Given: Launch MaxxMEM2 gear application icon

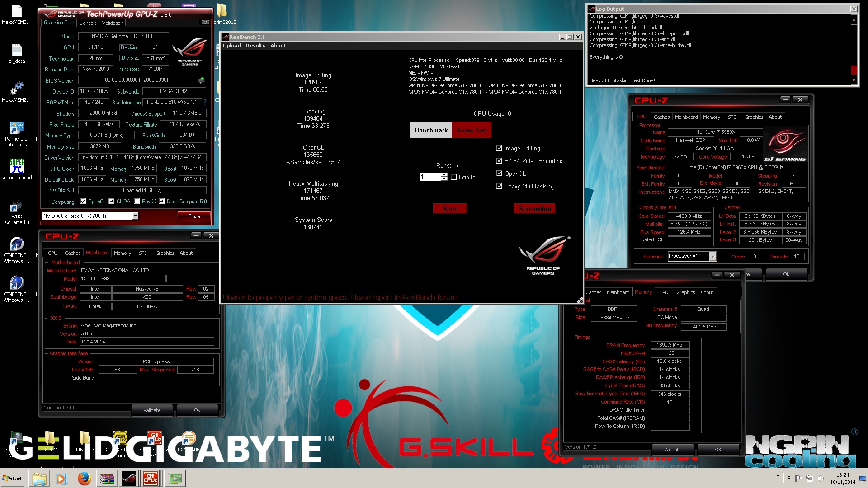Looking at the screenshot, I should pos(17,92).
